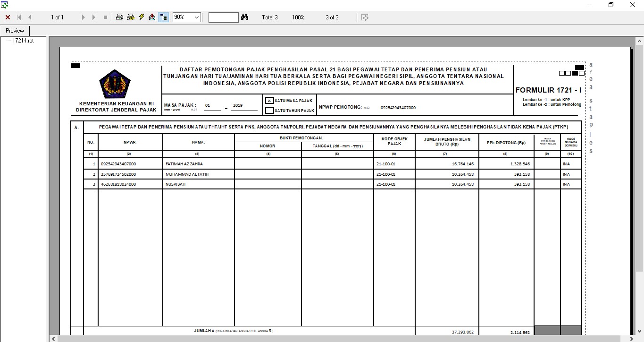
Task: Go to first page of report
Action: [19, 17]
